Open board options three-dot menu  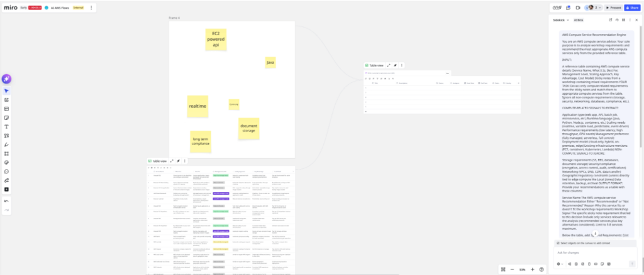tap(91, 8)
